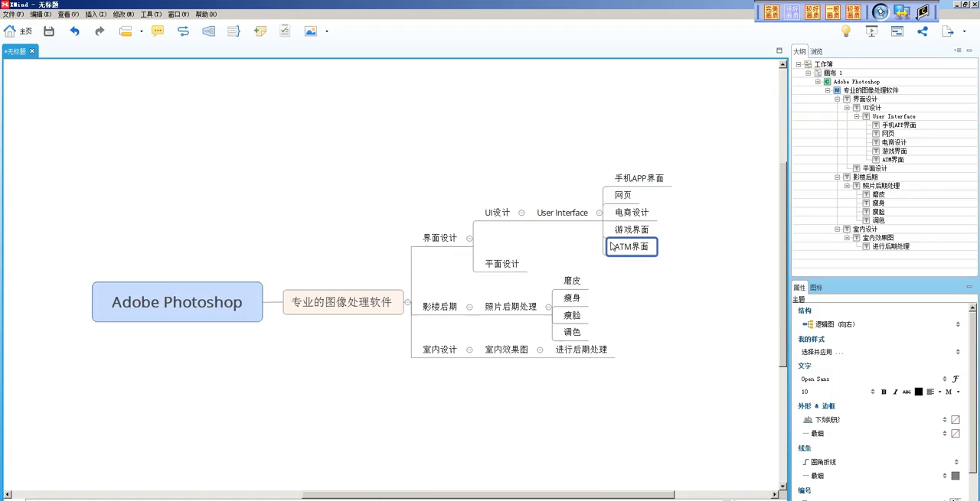
Task: Click the export document icon
Action: 948,31
